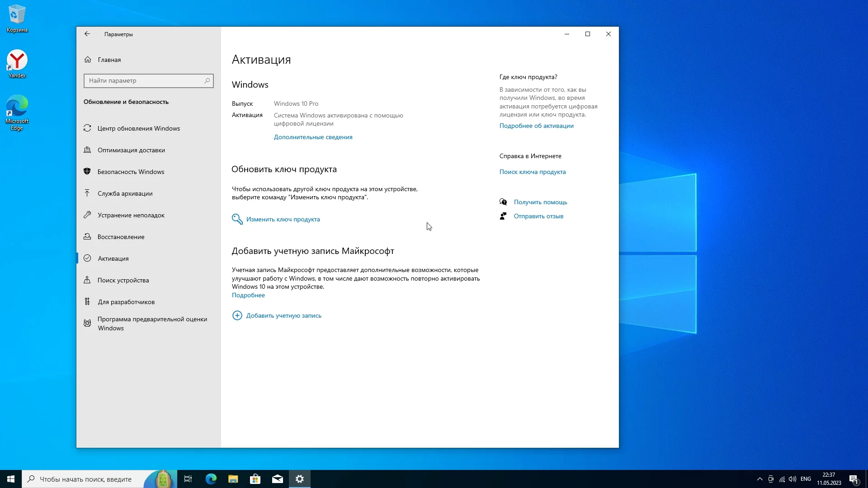Click the back arrow in Settings
This screenshot has height=488, width=868.
(x=87, y=34)
